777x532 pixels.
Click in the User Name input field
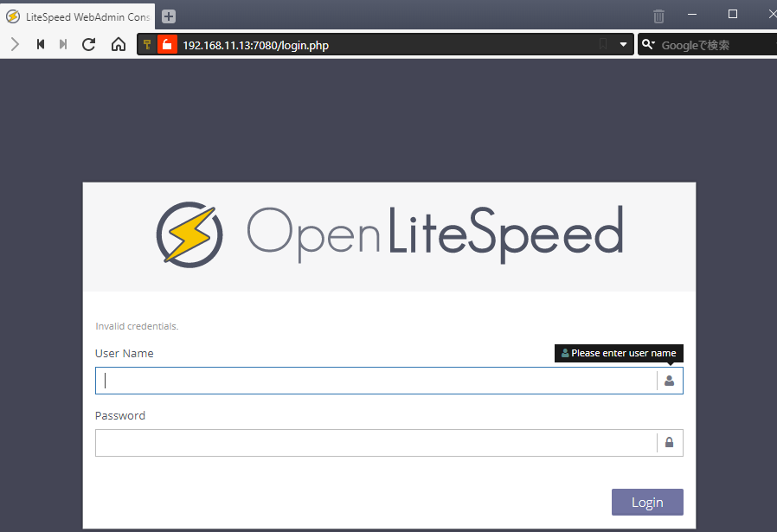[375, 381]
